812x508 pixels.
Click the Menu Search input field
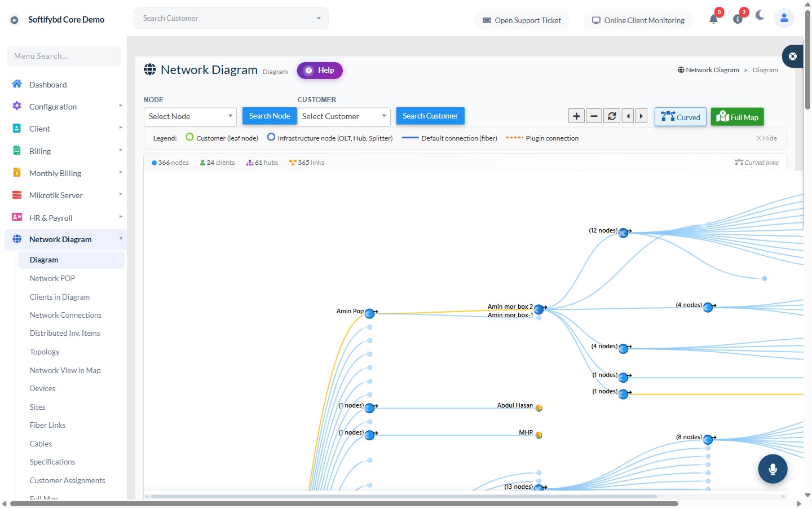click(63, 56)
